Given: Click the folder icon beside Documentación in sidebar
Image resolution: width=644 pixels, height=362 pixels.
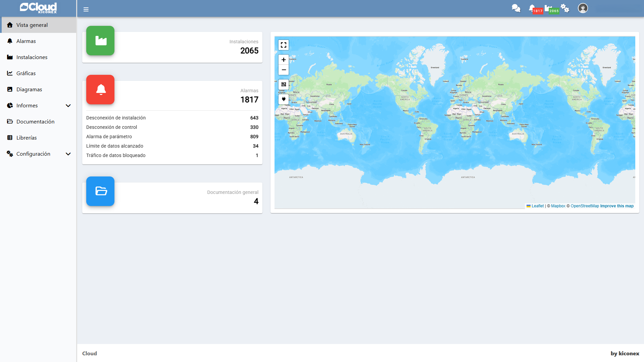Looking at the screenshot, I should click(10, 121).
